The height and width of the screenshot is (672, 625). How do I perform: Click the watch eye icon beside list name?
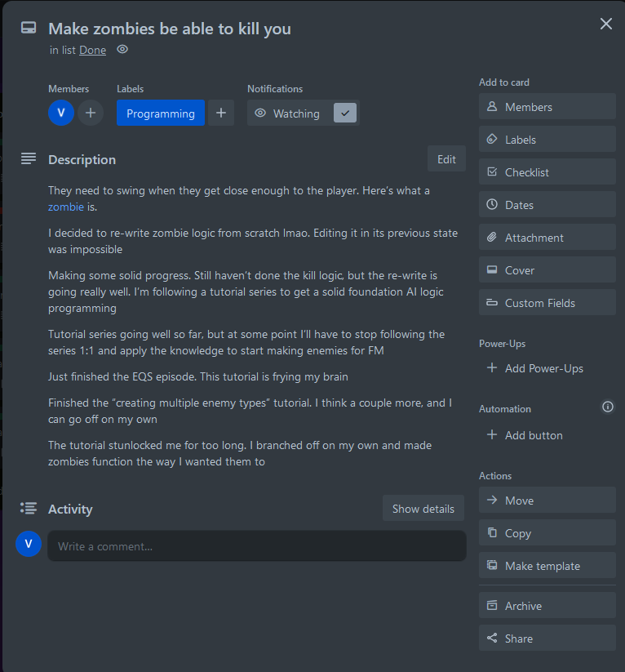point(122,50)
